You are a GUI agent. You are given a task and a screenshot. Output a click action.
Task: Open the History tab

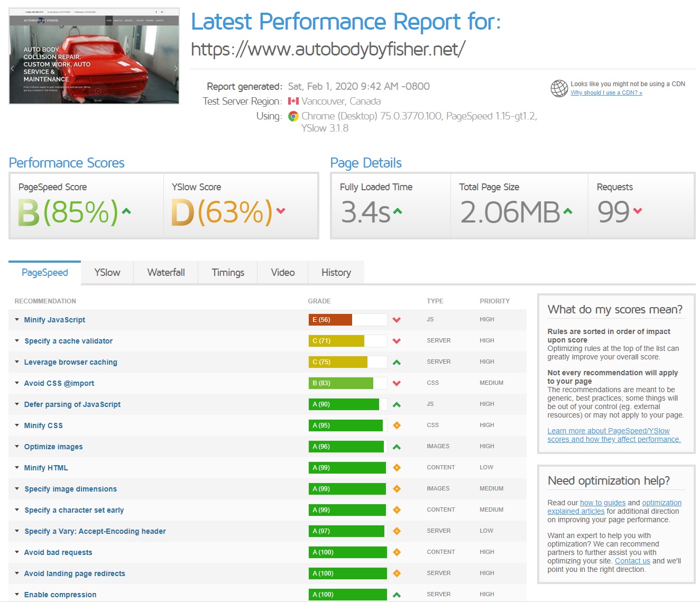[x=336, y=273]
